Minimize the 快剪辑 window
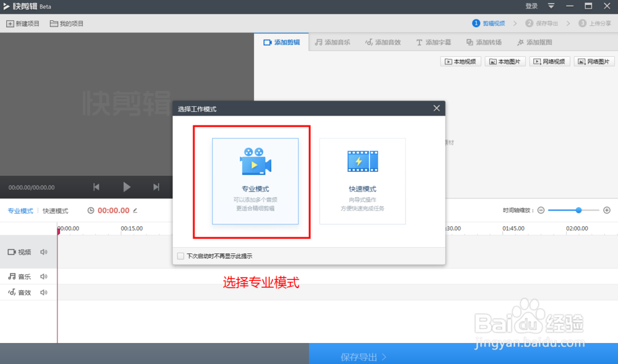This screenshot has height=364, width=618. [570, 6]
